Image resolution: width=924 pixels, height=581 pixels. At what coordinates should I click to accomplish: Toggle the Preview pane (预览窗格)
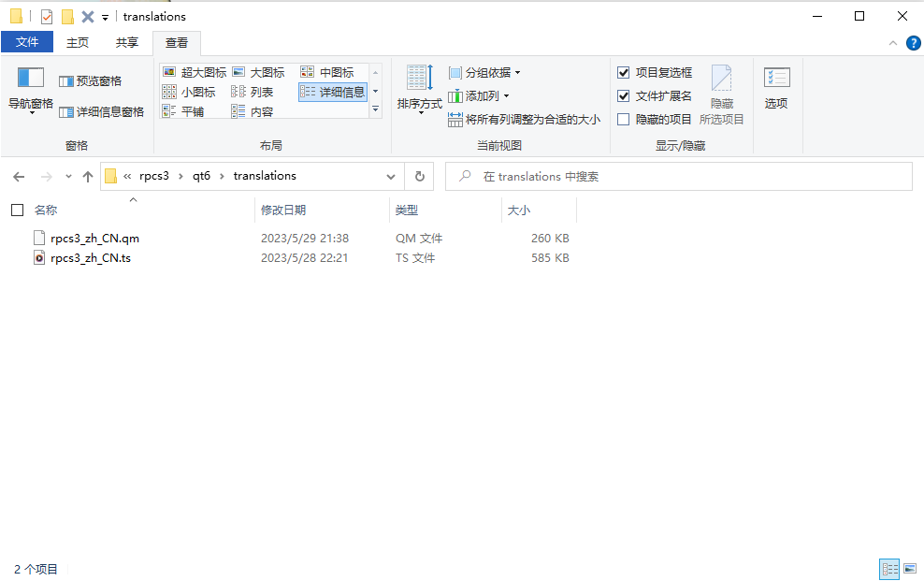coord(90,81)
